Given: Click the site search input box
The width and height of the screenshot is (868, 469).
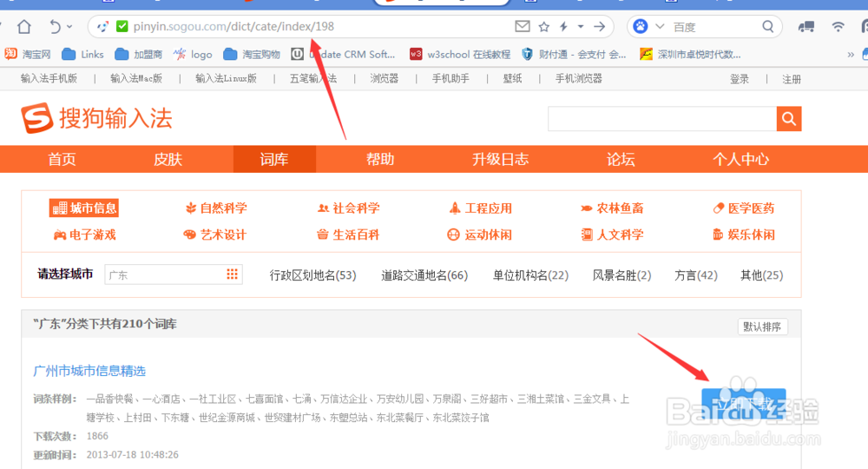Looking at the screenshot, I should tap(662, 118).
